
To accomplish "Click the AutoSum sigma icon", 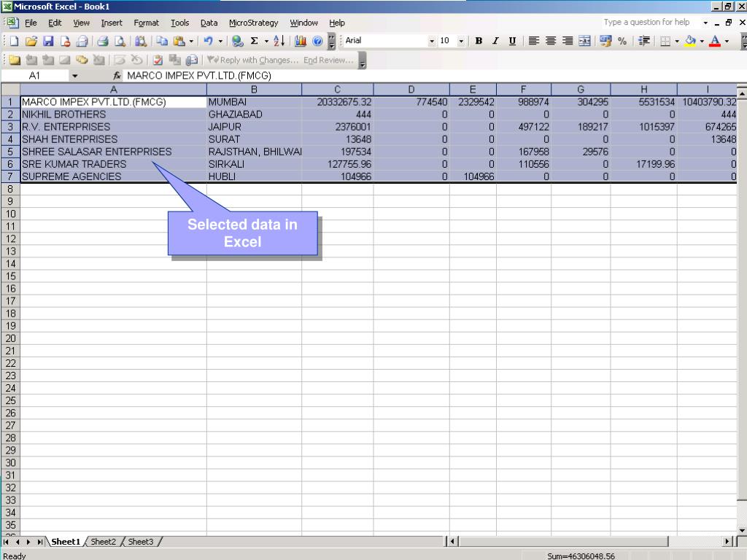I will (x=255, y=41).
